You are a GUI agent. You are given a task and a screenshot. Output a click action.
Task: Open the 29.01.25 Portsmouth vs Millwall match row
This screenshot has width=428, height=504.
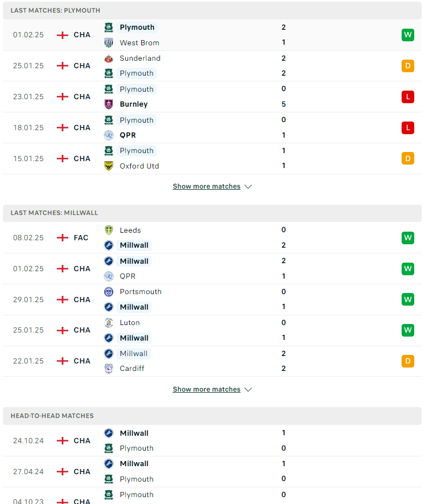212,299
